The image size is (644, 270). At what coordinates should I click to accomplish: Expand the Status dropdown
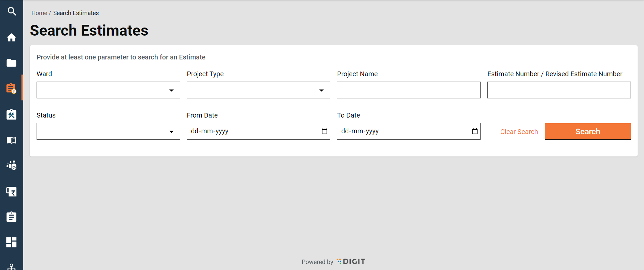pos(108,131)
